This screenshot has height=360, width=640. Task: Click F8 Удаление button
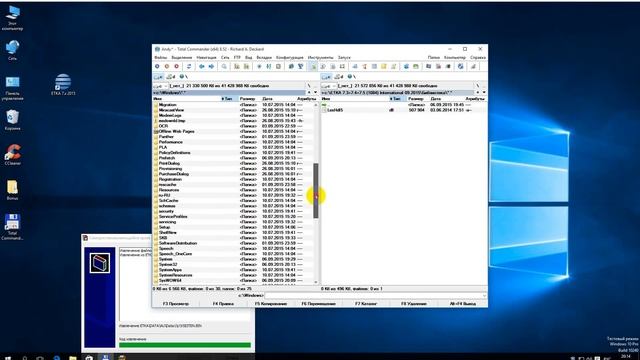tap(413, 304)
